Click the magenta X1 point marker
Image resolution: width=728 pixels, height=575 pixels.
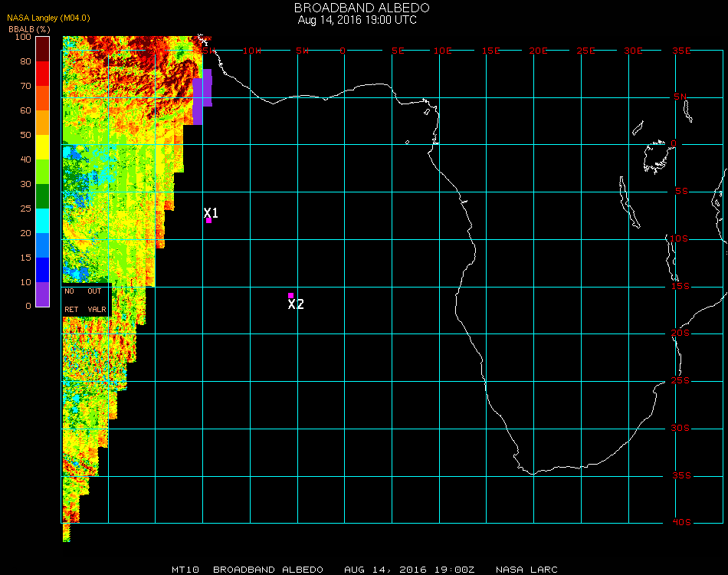pyautogui.click(x=208, y=220)
